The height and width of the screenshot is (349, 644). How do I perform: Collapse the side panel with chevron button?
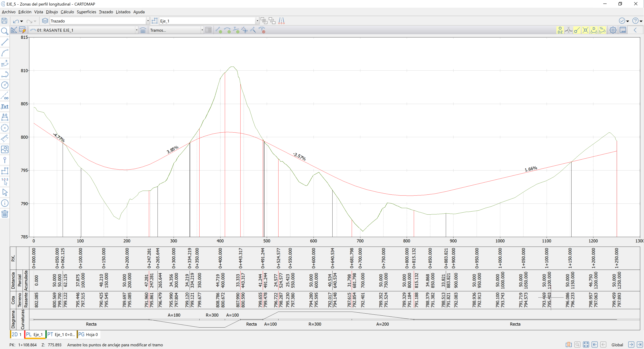635,30
